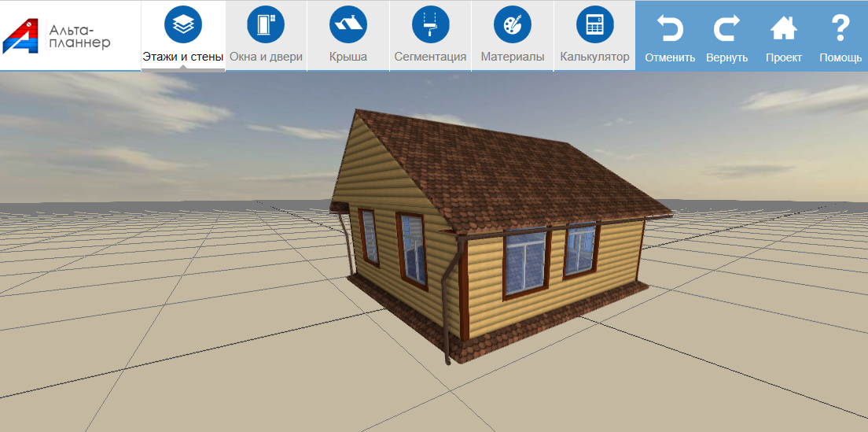The height and width of the screenshot is (432, 868).
Task: Click the 'Вернуть' label
Action: point(726,57)
